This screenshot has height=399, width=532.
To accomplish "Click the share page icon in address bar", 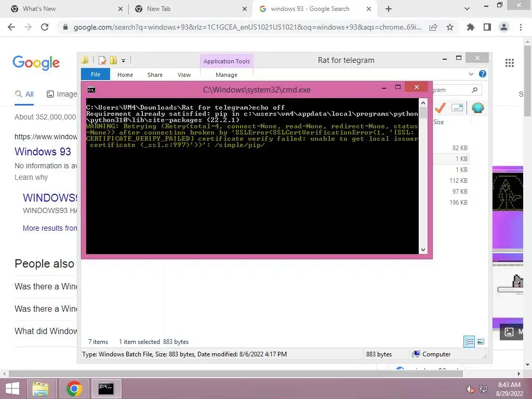I will click(x=433, y=28).
